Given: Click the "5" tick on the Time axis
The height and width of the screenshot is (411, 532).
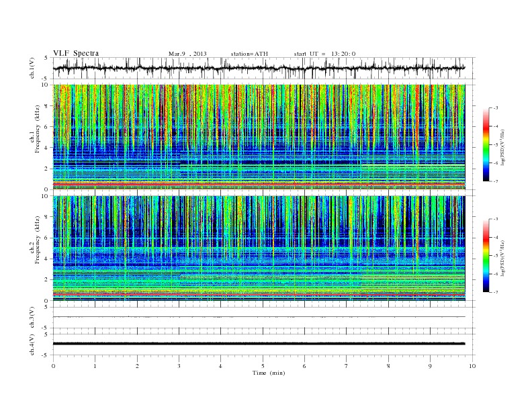Looking at the screenshot, I should (x=263, y=366).
